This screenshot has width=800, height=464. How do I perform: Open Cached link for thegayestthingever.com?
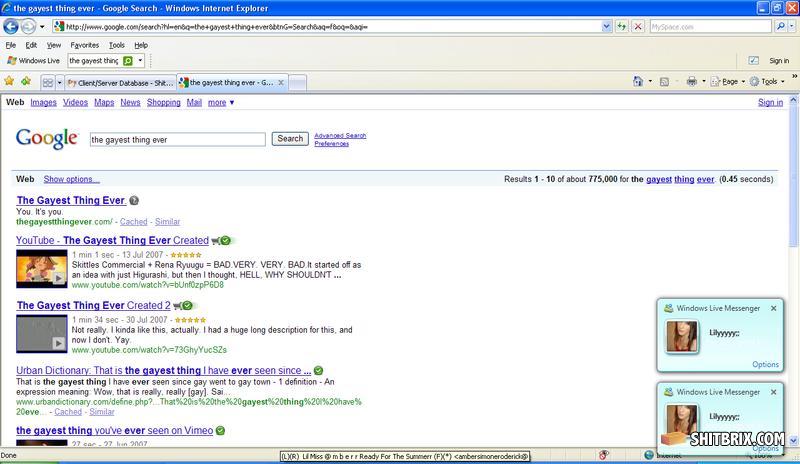(134, 222)
